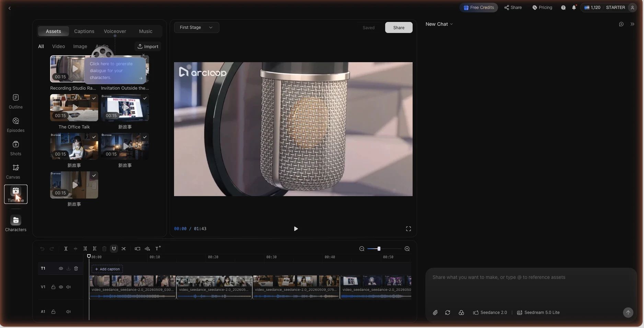
Task: Toggle visibility of the T1 track
Action: 61,269
